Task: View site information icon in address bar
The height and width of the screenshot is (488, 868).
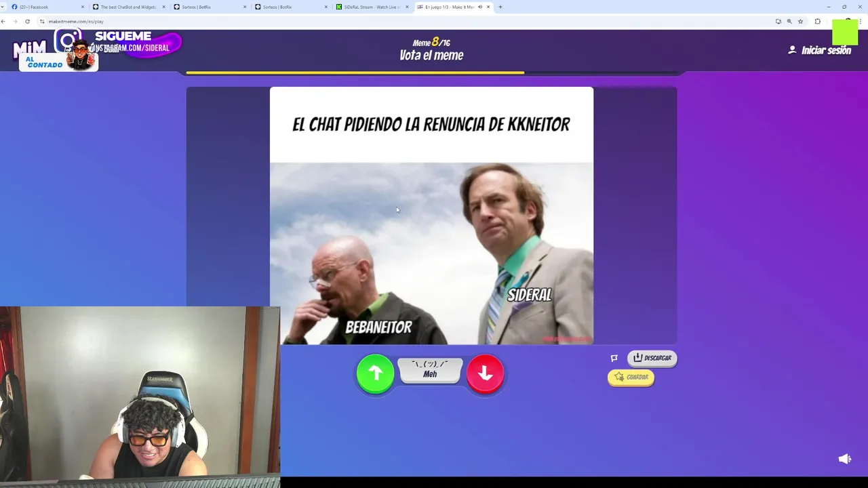Action: point(42,21)
